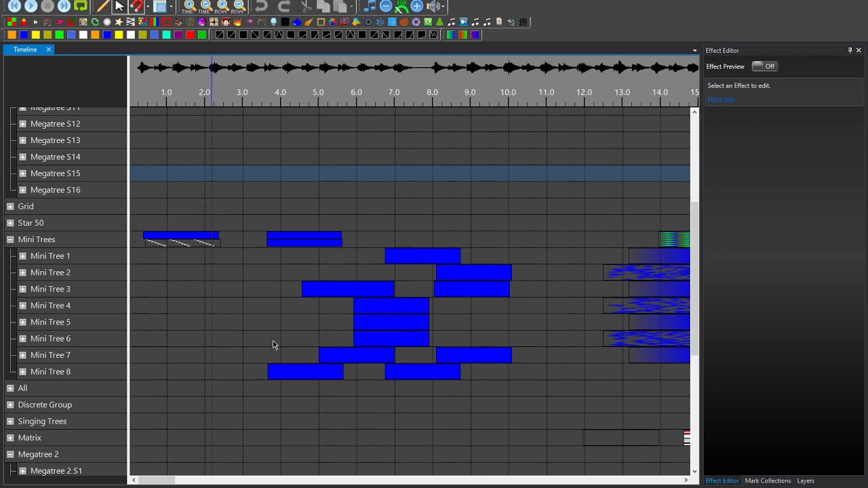868x488 pixels.
Task: Toggle the Effect Preview switch
Action: pyautogui.click(x=764, y=66)
